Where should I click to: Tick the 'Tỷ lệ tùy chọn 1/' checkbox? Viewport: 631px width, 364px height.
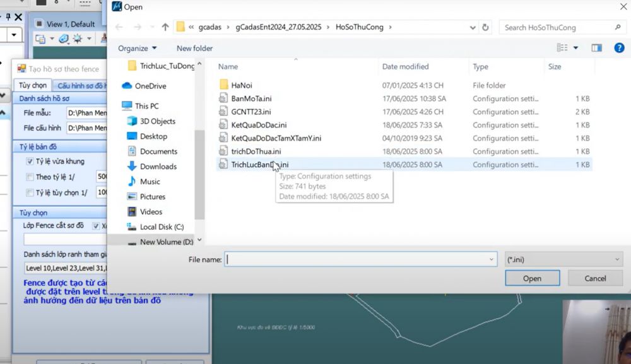pyautogui.click(x=30, y=192)
